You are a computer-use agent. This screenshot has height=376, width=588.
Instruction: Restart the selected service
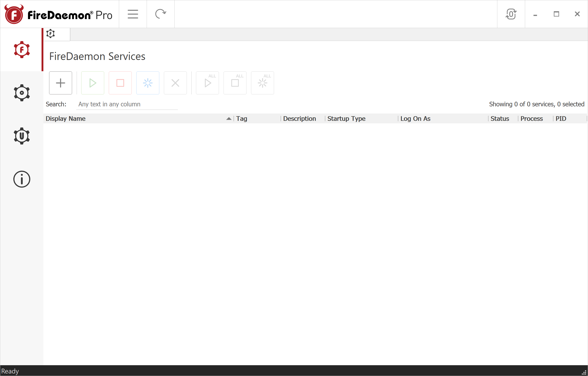click(148, 83)
